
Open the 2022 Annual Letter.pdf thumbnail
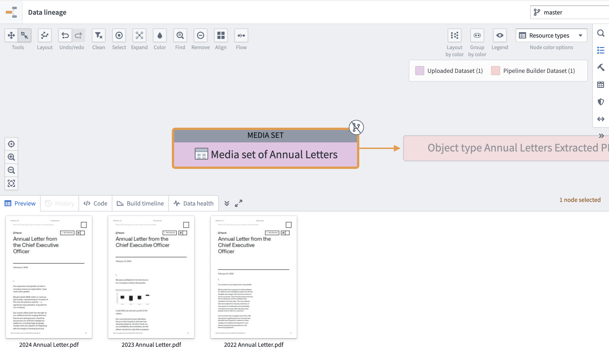pyautogui.click(x=254, y=277)
